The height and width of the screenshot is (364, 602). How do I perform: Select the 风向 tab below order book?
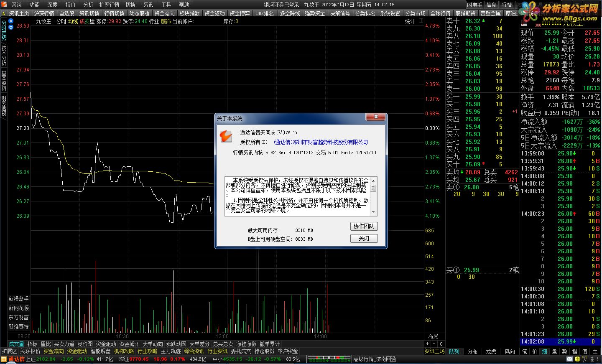tap(510, 351)
